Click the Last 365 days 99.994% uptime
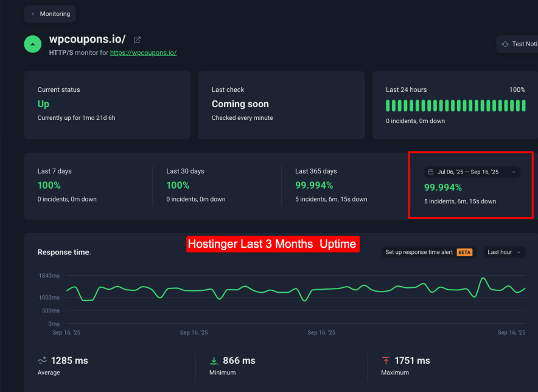Viewport: 538px width, 392px height. pos(314,185)
